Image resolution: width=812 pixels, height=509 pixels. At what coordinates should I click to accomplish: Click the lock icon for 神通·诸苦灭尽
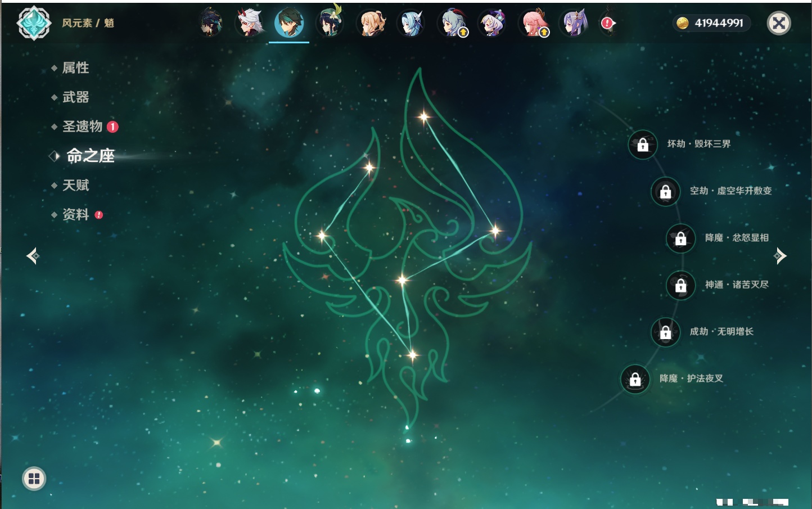click(680, 285)
